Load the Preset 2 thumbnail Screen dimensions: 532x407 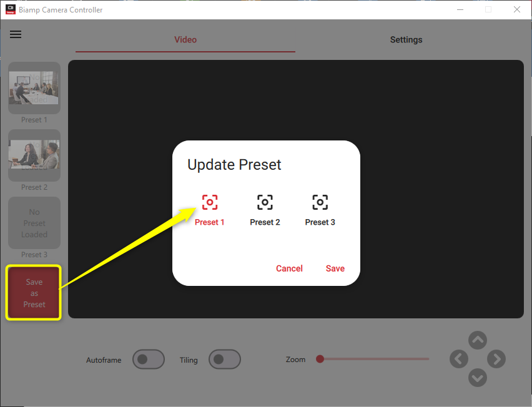pos(34,155)
